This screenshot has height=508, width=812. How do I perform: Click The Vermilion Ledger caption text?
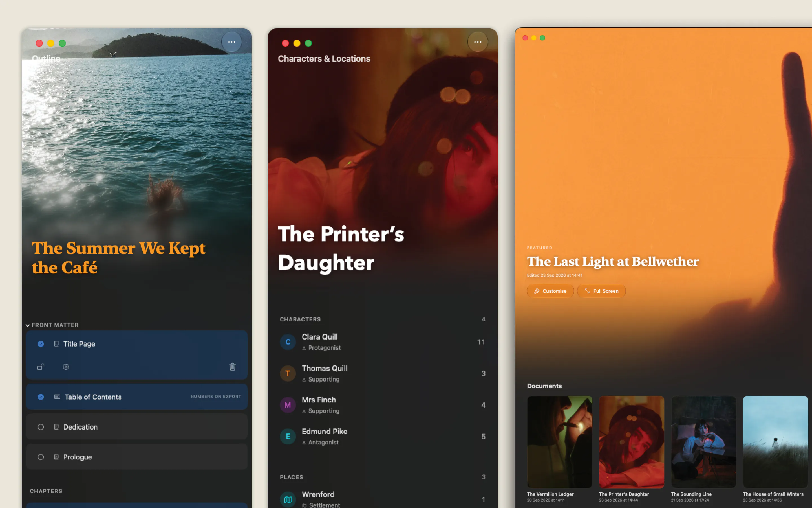(550, 494)
